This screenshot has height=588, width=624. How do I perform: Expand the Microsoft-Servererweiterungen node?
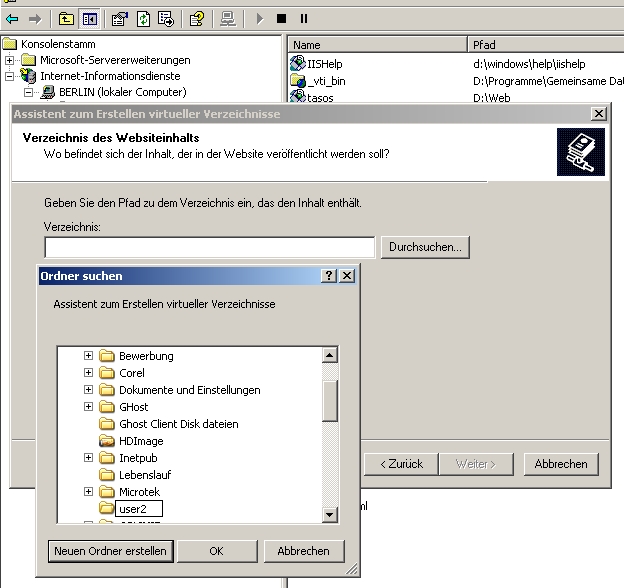tap(10, 60)
